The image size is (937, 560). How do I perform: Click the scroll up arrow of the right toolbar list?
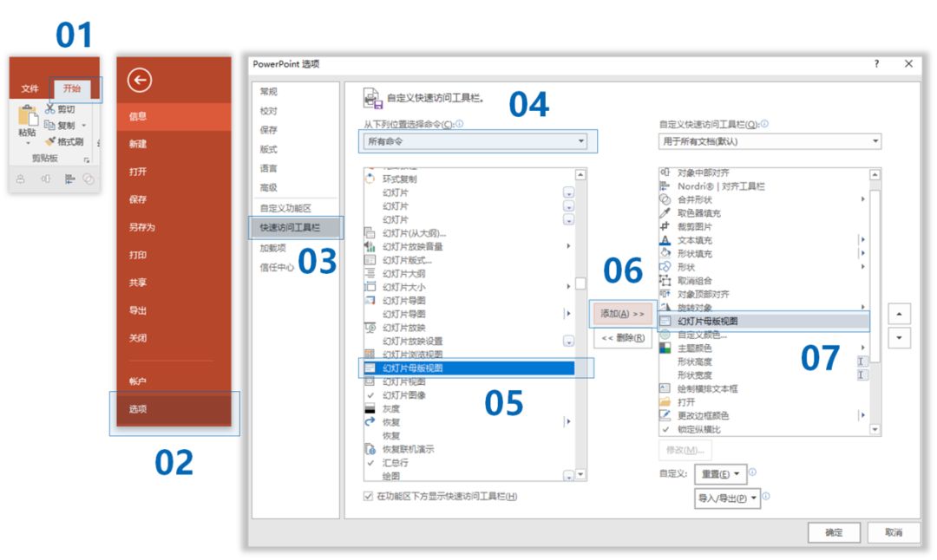click(x=875, y=174)
